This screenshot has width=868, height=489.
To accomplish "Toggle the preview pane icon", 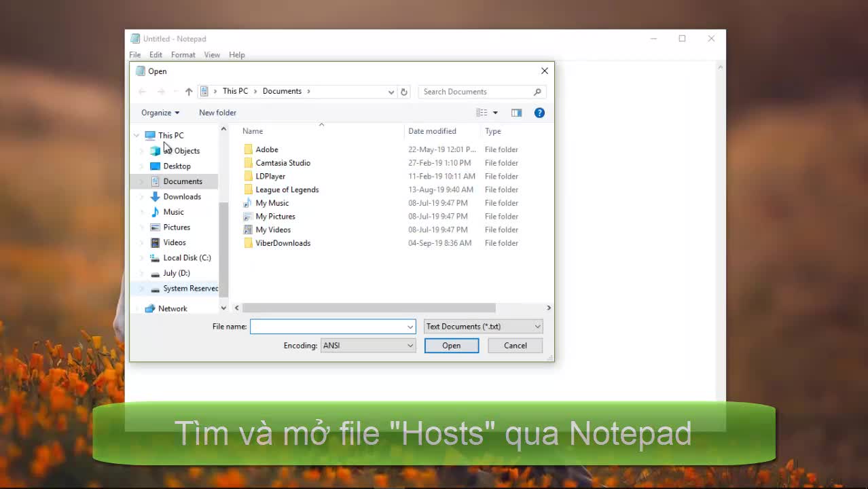I will pyautogui.click(x=516, y=113).
